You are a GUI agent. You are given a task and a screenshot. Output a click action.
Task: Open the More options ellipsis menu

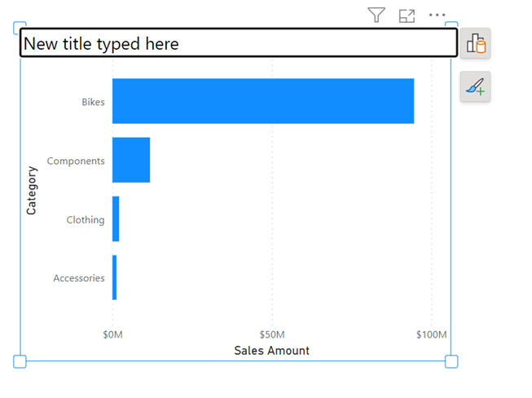pos(437,15)
